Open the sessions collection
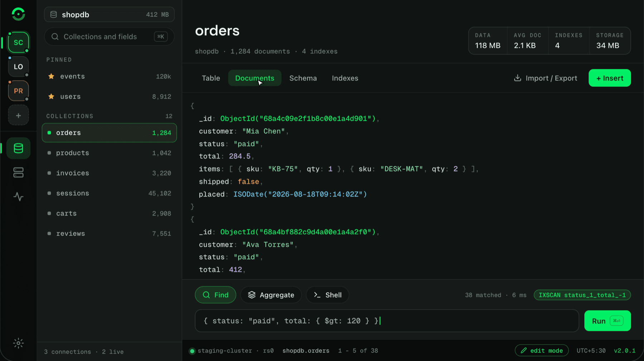This screenshot has height=361, width=644. click(x=109, y=193)
